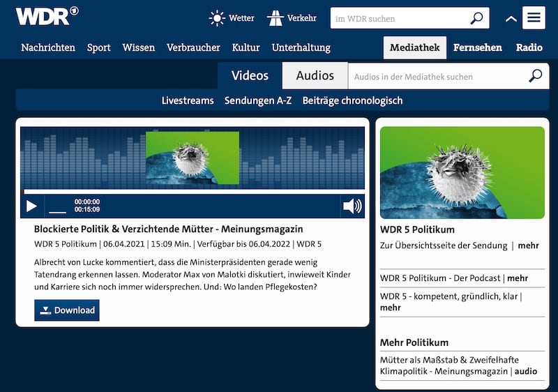Open the Livestreams link
Viewport: 558px width, 392px height.
(188, 100)
